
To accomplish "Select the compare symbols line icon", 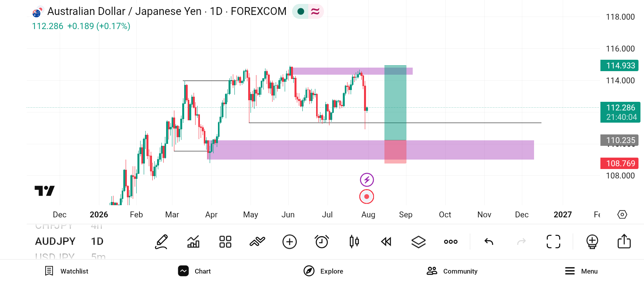I will point(258,242).
